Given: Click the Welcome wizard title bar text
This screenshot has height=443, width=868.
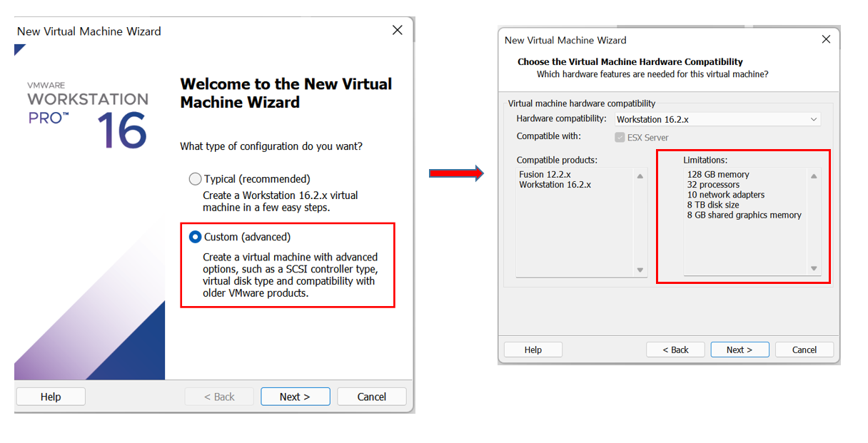Looking at the screenshot, I should coord(89,31).
